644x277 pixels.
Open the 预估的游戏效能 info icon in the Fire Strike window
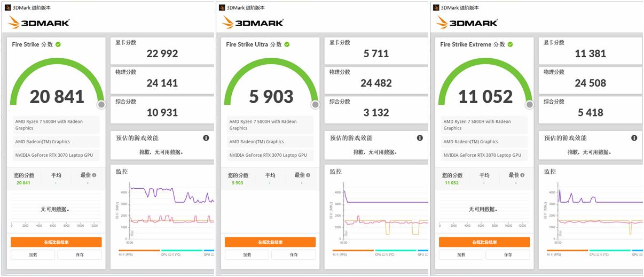[x=206, y=138]
